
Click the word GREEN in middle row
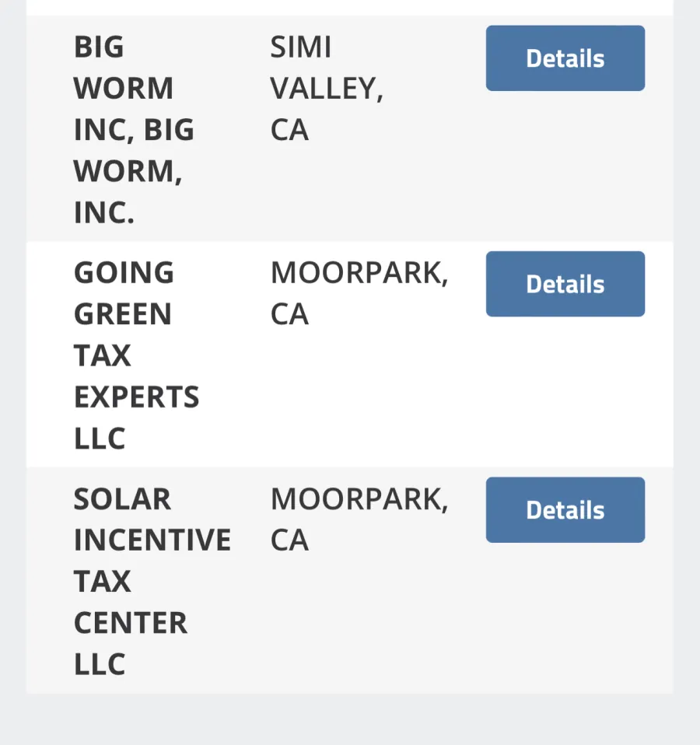(x=123, y=314)
